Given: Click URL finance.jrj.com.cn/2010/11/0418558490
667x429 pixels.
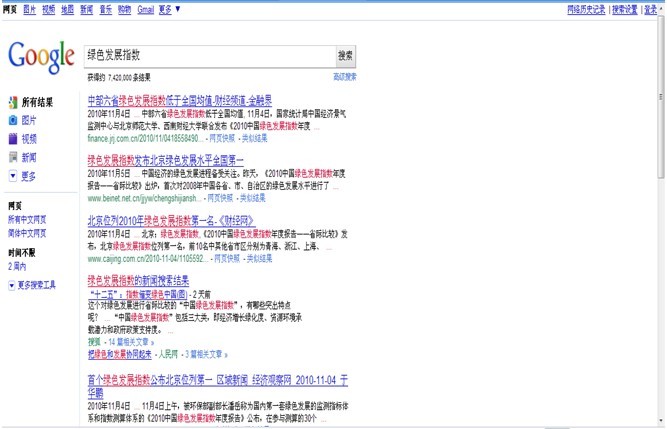Looking at the screenshot, I should click(145, 138).
